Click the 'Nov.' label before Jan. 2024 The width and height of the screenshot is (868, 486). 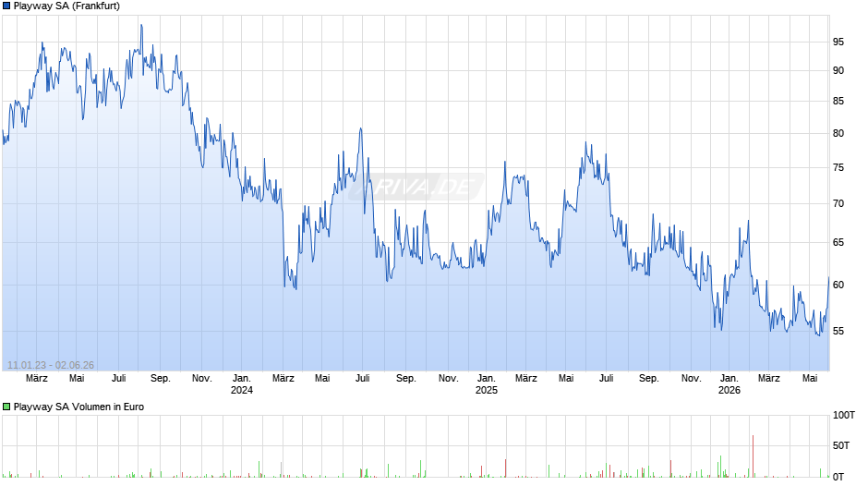[x=202, y=379]
